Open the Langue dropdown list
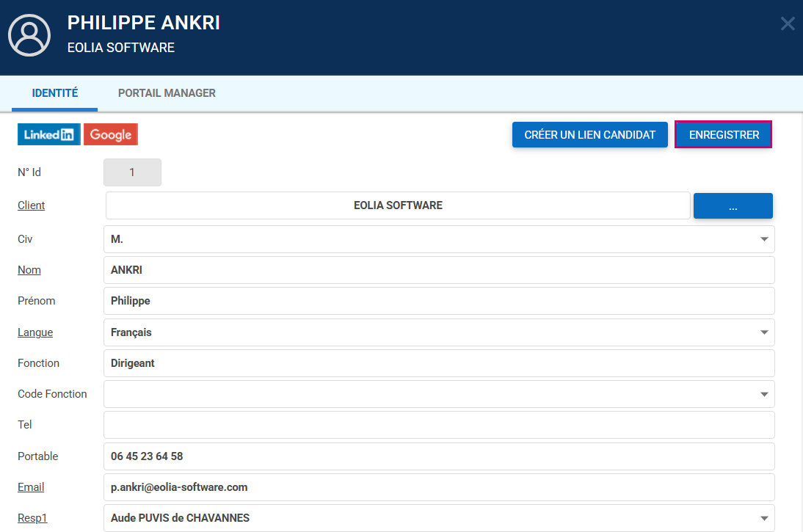The height and width of the screenshot is (532, 803). (x=763, y=332)
